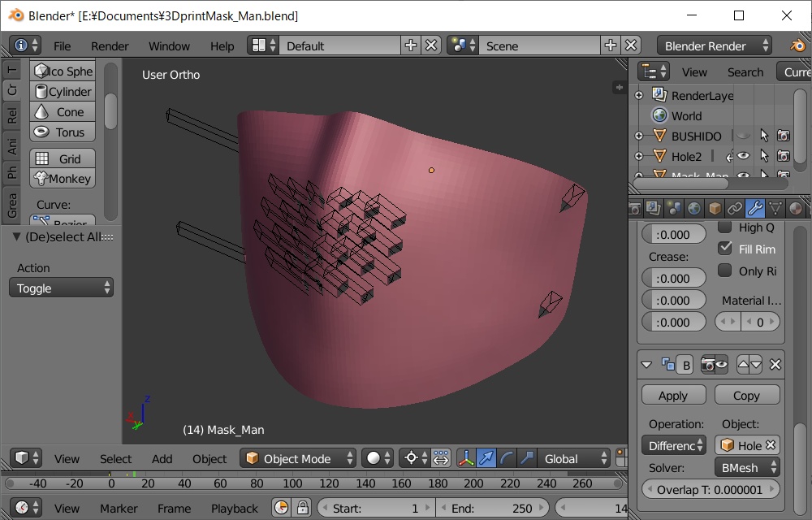Click the Select menu in the 3D view header
Viewport: 812px width, 520px height.
pos(115,458)
